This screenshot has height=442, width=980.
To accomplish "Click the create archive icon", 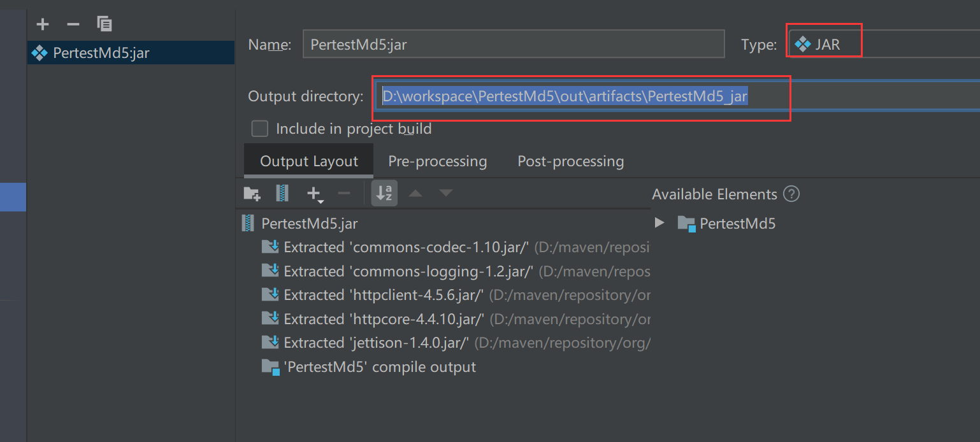I will pyautogui.click(x=282, y=193).
